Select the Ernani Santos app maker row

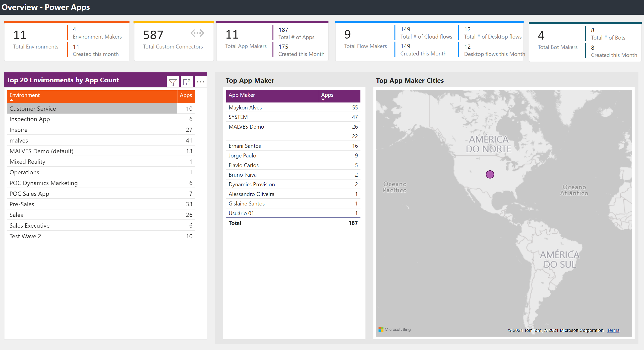click(244, 146)
